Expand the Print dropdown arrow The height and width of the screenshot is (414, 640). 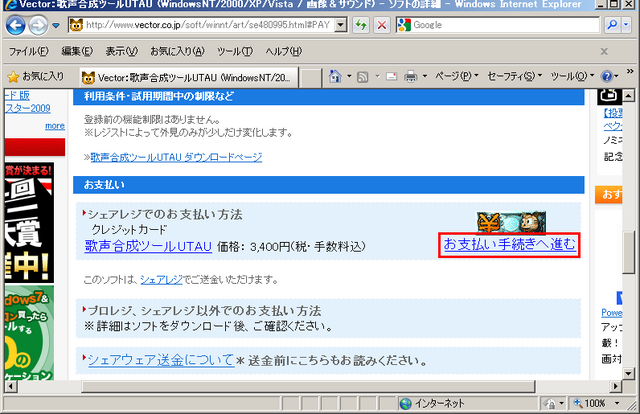point(424,76)
